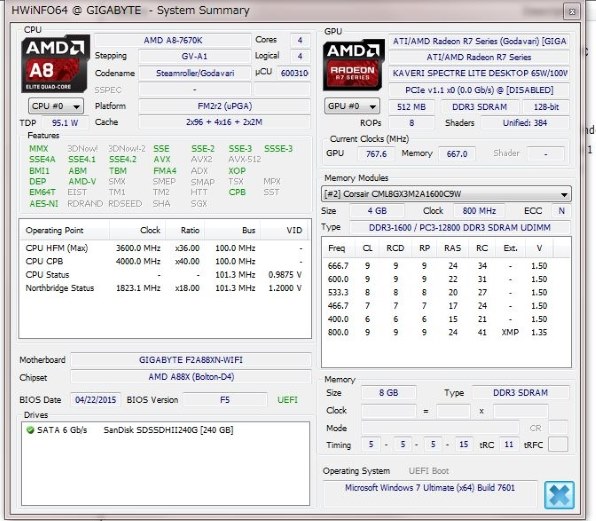Click the empty memory Mode field
Viewport: 596px width, 521px height.
click(x=440, y=428)
